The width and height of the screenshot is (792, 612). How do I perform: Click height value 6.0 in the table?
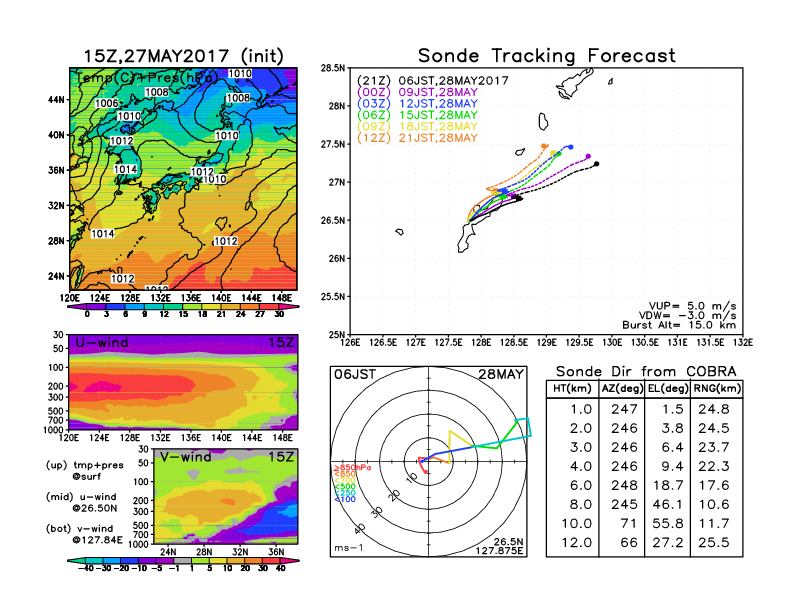coord(581,486)
